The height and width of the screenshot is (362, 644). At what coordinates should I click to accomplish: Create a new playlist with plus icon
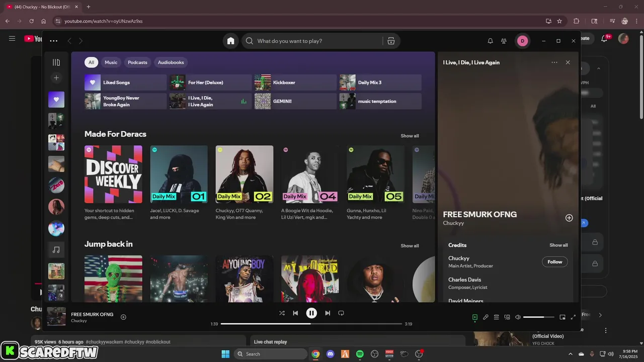(56, 78)
